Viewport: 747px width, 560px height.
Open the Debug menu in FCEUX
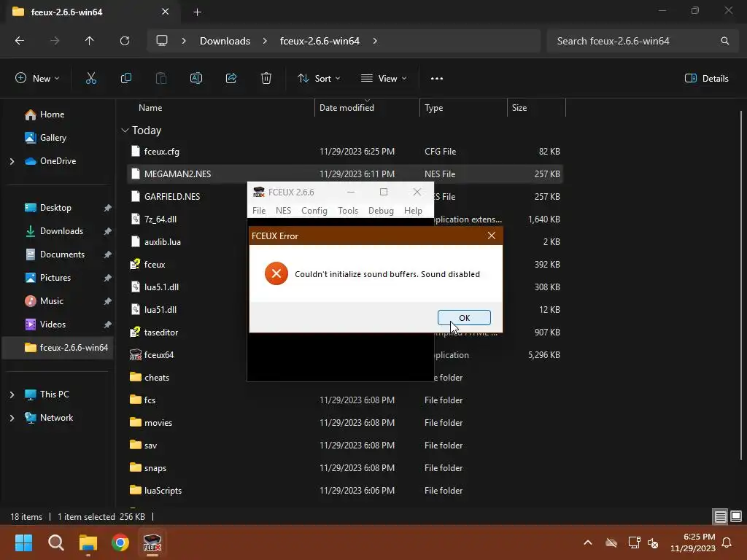pos(381,211)
